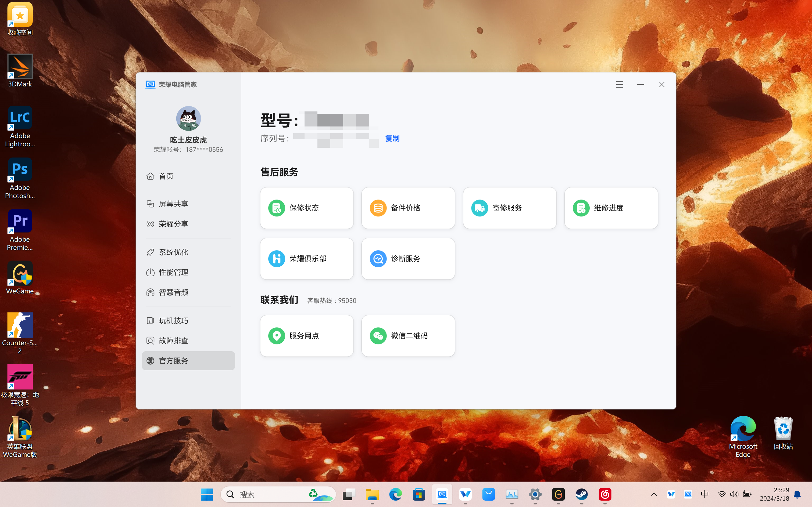The image size is (812, 507).
Task: Open 智慧音频 smart audio
Action: (173, 292)
